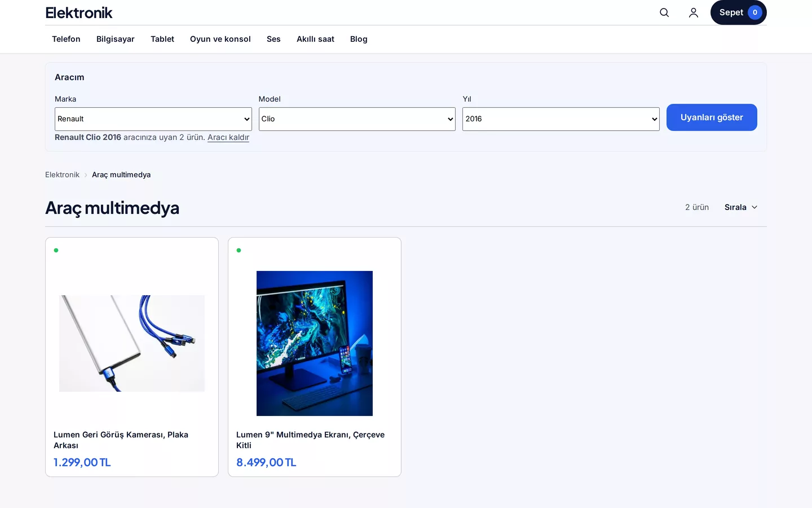This screenshot has height=508, width=812.
Task: Click the 8.499,00 TL price
Action: [266, 462]
